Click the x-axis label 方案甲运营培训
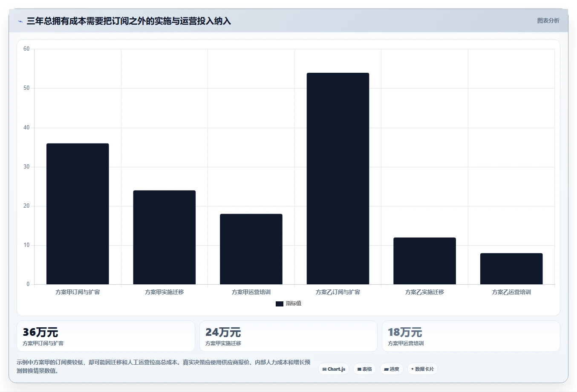Image resolution: width=577 pixels, height=392 pixels. [251, 292]
